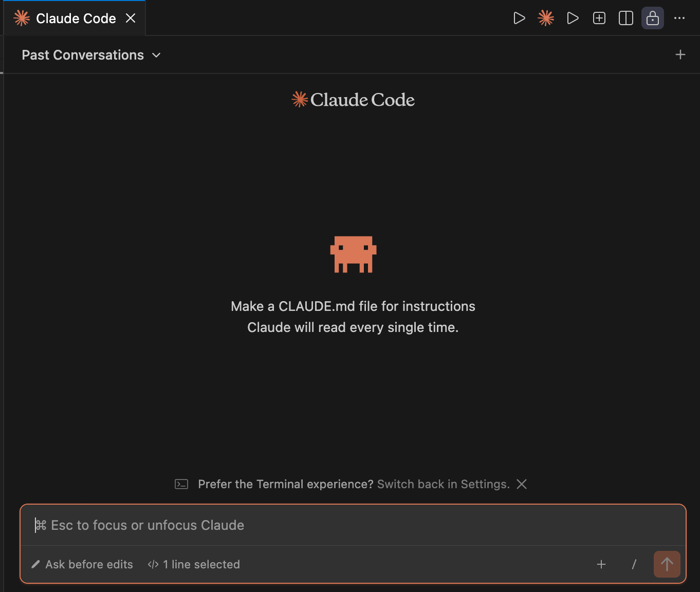Select the Claude Code editor tab
This screenshot has height=592, width=700.
click(x=75, y=18)
